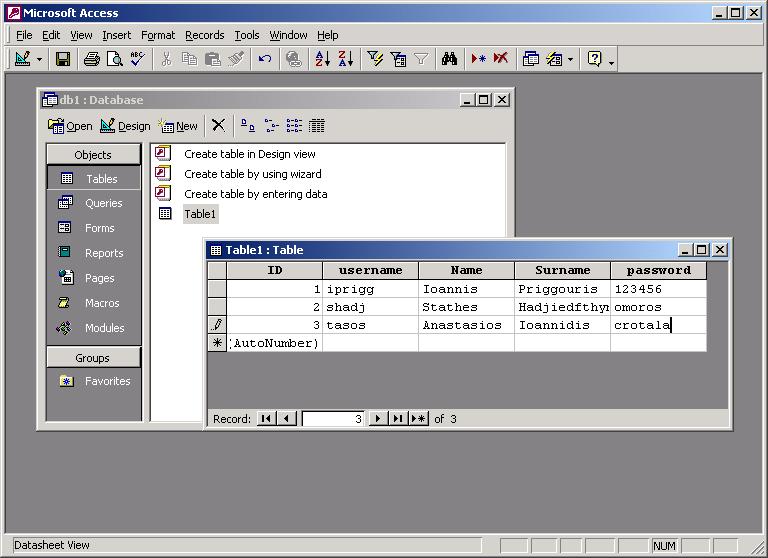Select Reports in the Objects bar
This screenshot has height=558, width=768.
tap(94, 253)
